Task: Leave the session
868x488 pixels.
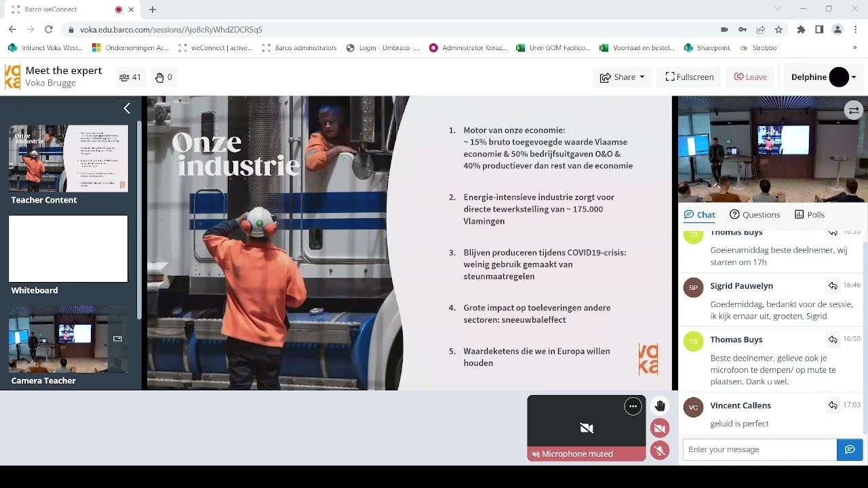Action: (751, 77)
